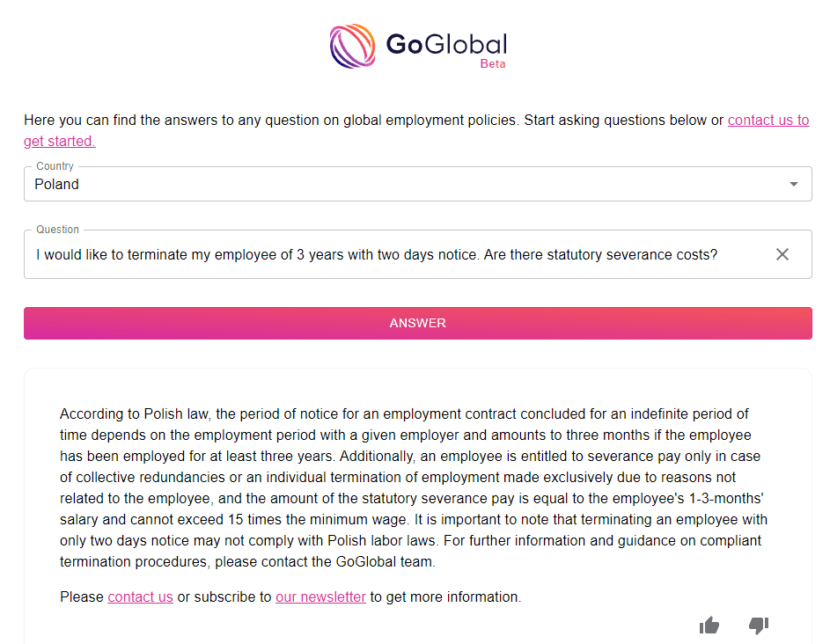Select the Poland value in Country field

tap(57, 184)
